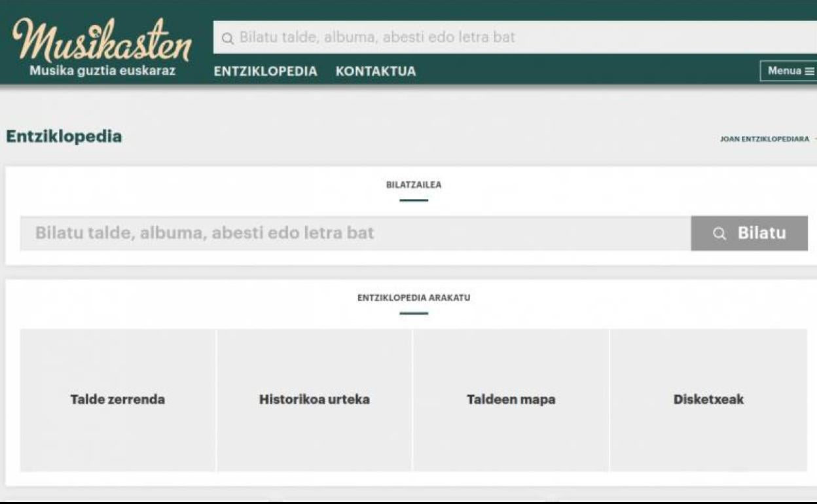Click the BILATZAILEA section title
This screenshot has height=504, width=817.
(x=414, y=185)
